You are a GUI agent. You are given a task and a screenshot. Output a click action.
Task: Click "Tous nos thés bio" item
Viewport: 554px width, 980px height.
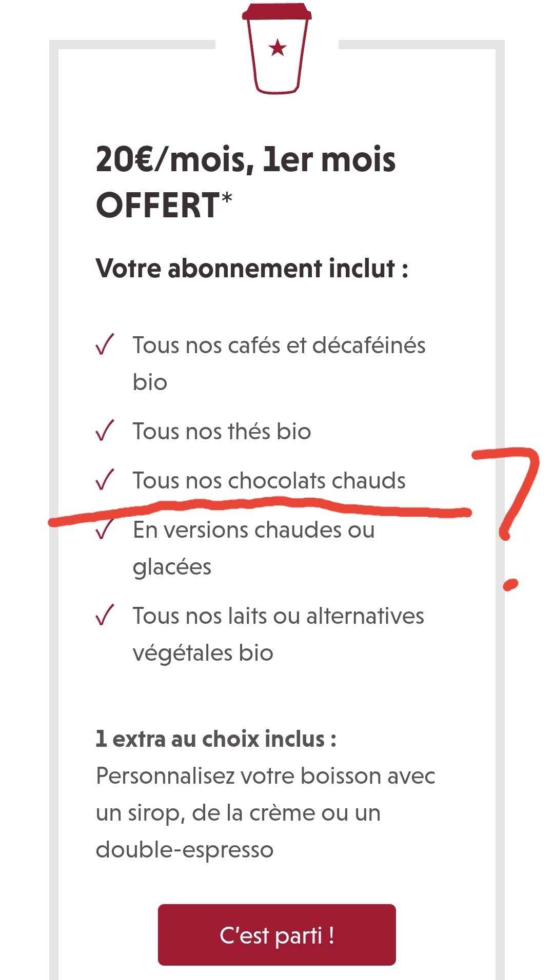coord(222,431)
